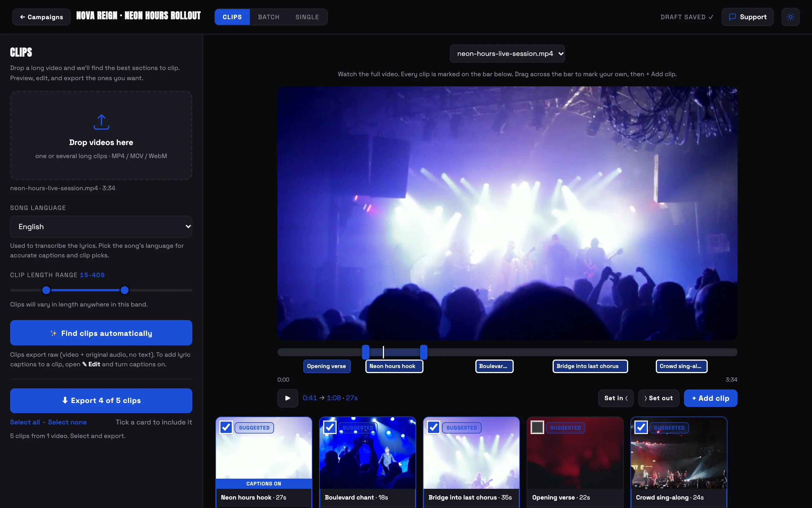Switch to the Batch tab

pos(268,17)
